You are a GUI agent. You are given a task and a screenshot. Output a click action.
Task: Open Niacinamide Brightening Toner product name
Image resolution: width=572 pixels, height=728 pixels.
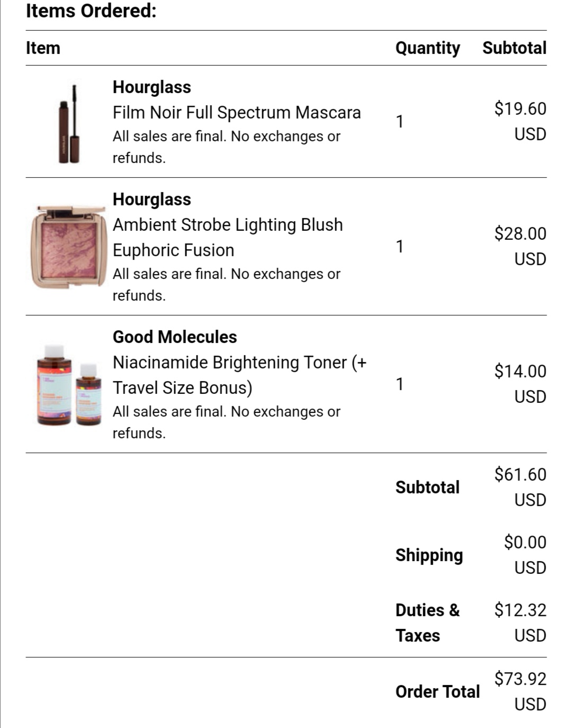(x=240, y=375)
